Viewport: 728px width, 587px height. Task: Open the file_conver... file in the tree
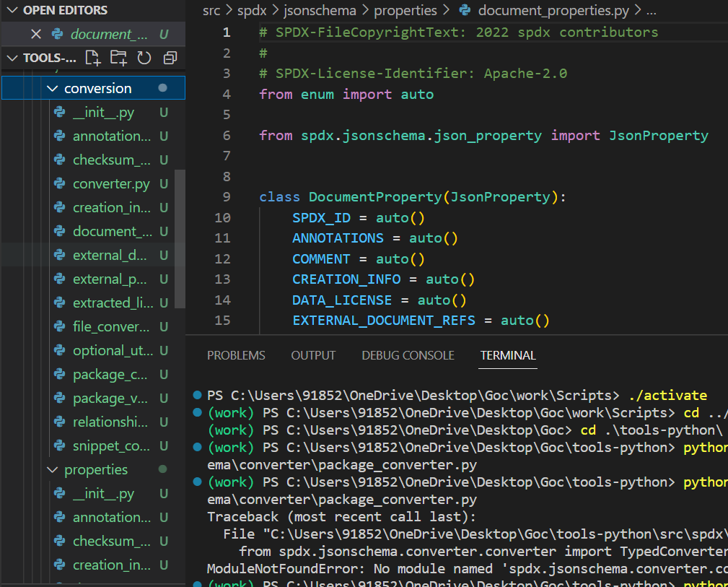110,327
